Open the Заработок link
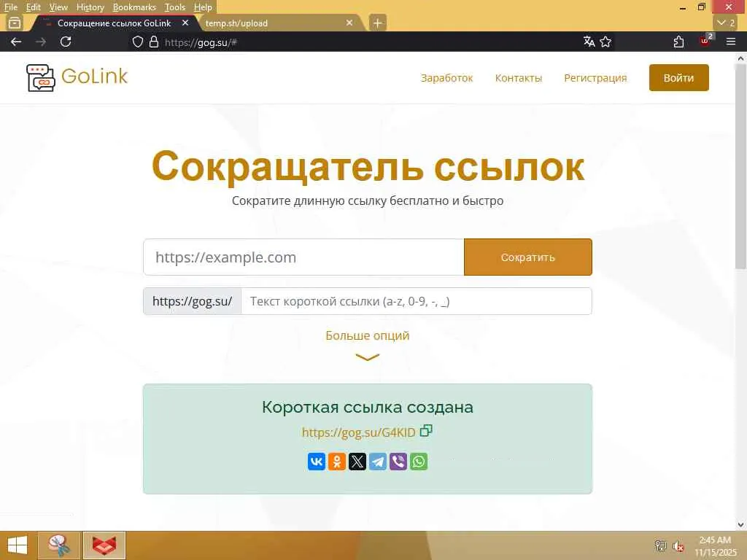747x560 pixels. [x=446, y=77]
